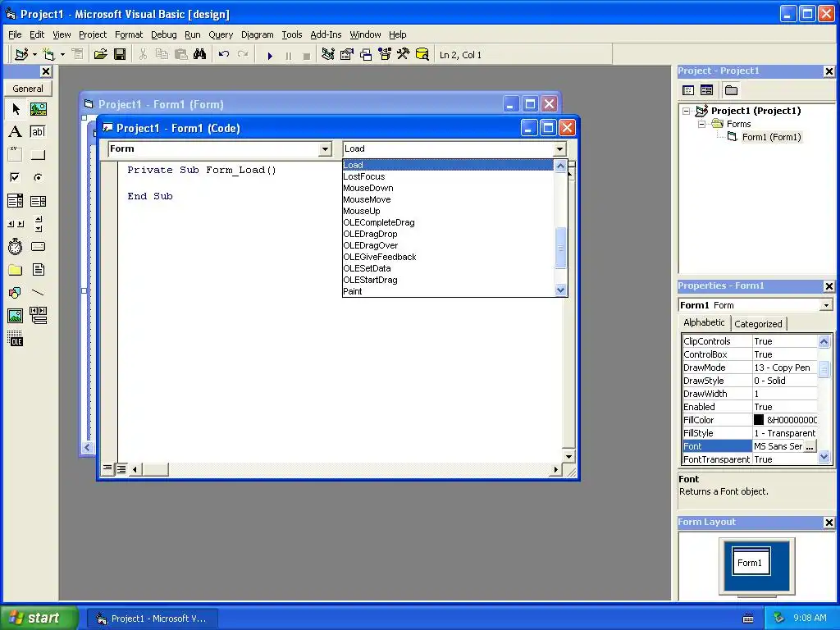Select the Shape control tool
Image resolution: width=840 pixels, height=630 pixels.
click(16, 293)
